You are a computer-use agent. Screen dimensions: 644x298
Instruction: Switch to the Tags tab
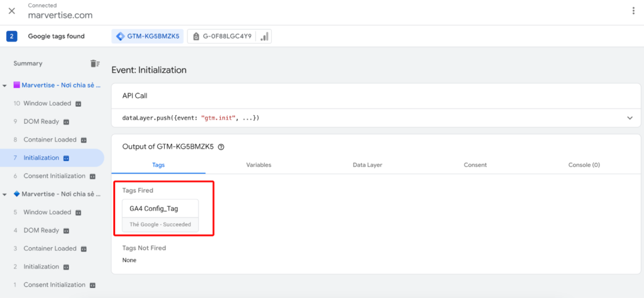pos(158,165)
